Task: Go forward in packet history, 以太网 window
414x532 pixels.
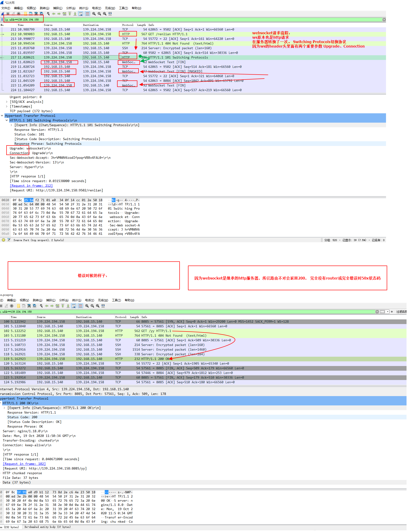Action: pos(59,14)
